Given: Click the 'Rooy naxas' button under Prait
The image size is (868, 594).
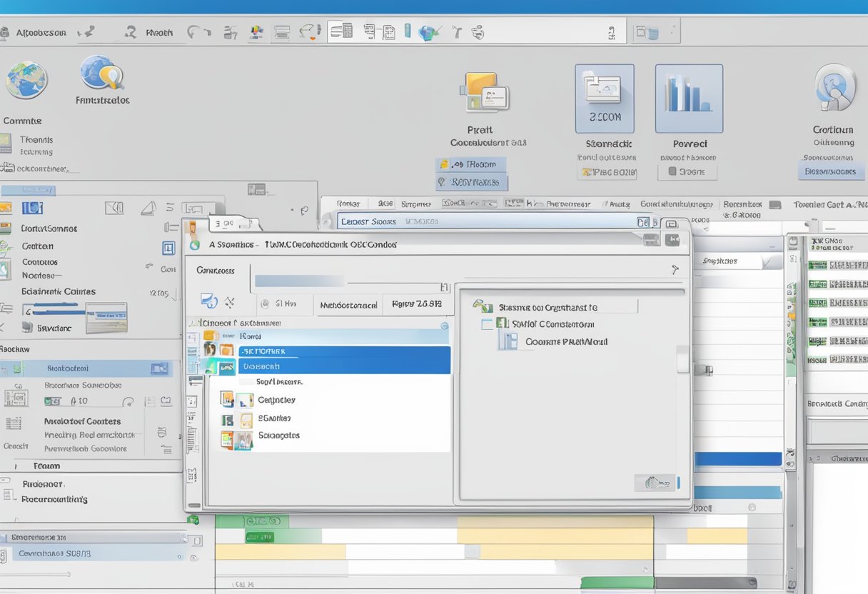Looking at the screenshot, I should click(x=471, y=182).
